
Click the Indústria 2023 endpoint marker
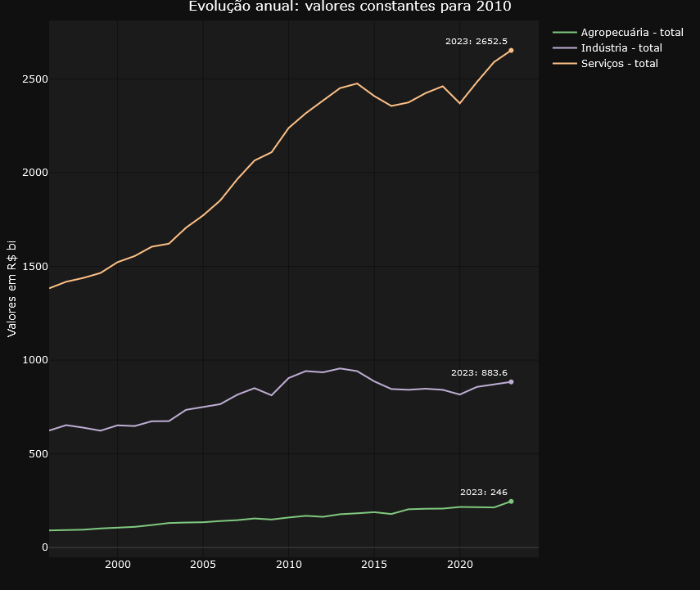511,382
